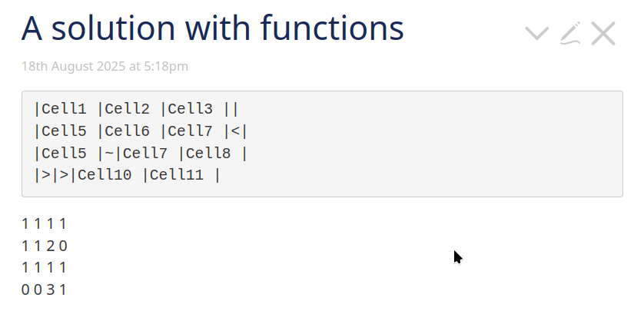Image resolution: width=644 pixels, height=314 pixels.
Task: Open the more actions chevron for this tiddler
Action: (x=537, y=33)
